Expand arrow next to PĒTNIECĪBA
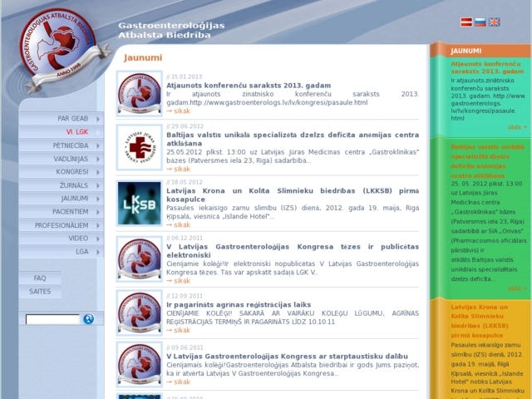 pyautogui.click(x=98, y=145)
